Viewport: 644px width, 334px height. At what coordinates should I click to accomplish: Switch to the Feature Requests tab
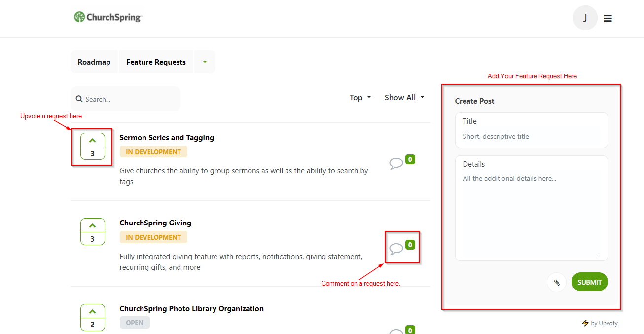pyautogui.click(x=156, y=62)
